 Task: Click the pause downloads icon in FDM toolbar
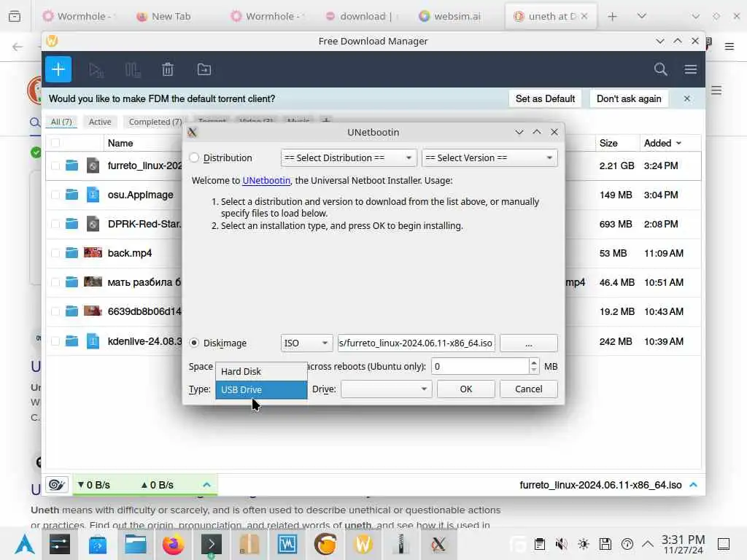click(x=133, y=70)
